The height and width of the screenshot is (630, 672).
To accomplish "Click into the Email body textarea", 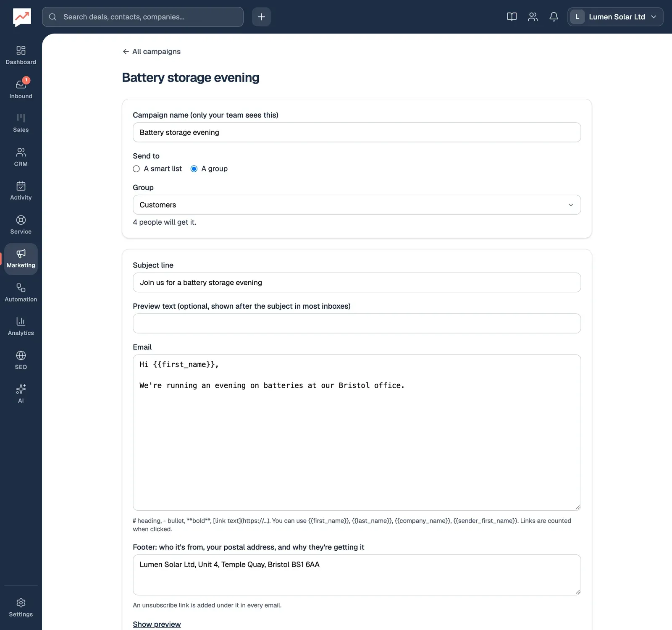I will coord(357,433).
